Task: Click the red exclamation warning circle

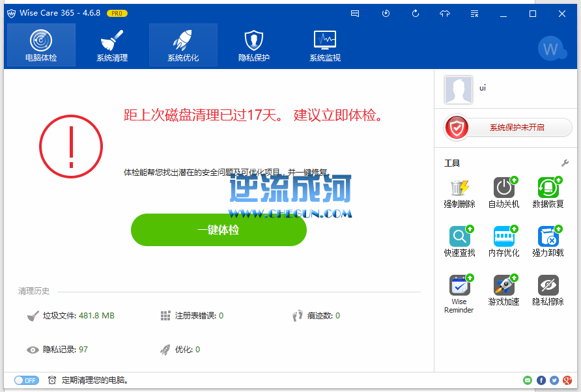Action: tap(71, 147)
